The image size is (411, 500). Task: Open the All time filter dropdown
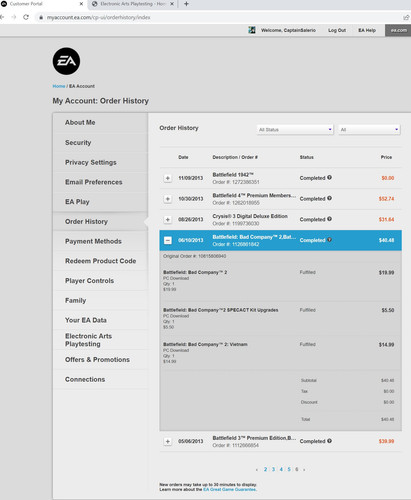369,129
